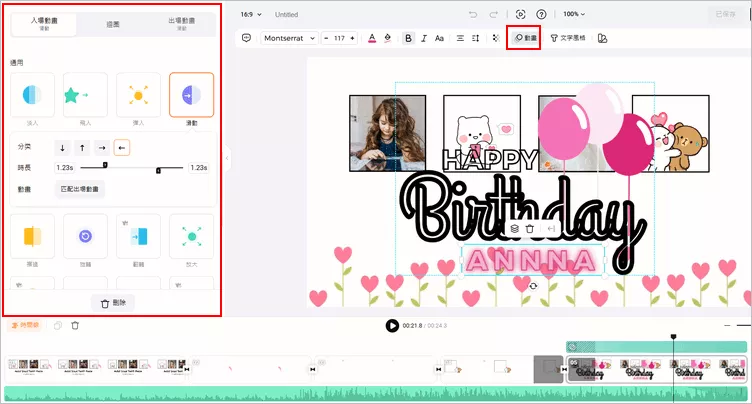The height and width of the screenshot is (404, 752).
Task: Pick the 彈入 bounce-in animation preset
Action: coord(138,95)
